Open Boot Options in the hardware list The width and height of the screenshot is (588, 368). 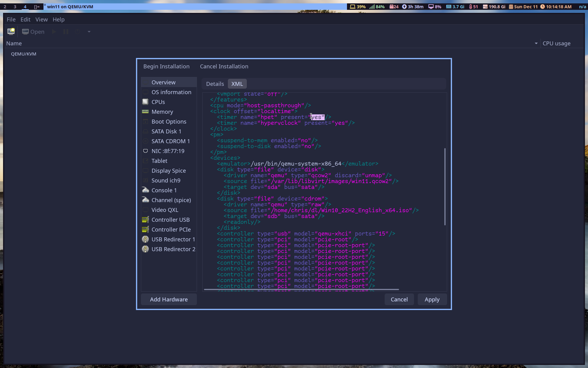169,121
